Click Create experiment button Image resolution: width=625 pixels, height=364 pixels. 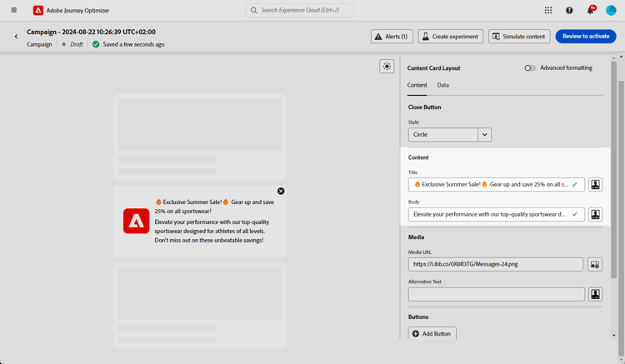(450, 37)
